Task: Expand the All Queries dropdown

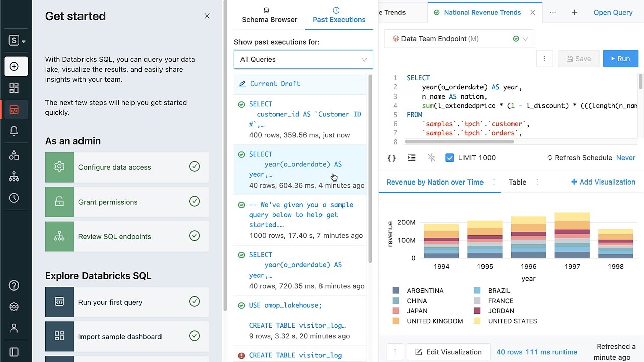Action: (303, 59)
